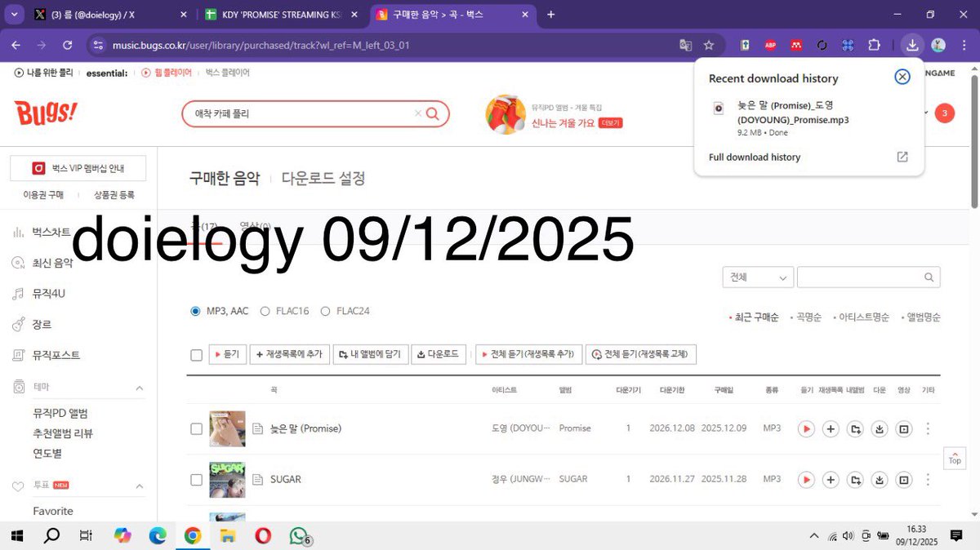The width and height of the screenshot is (980, 550).
Task: Click the 벅스 VIP 멤버십 안내 button
Action: 78,168
